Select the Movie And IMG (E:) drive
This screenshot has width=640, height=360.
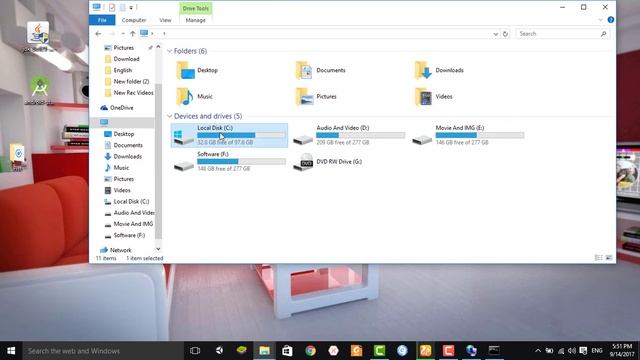469,135
